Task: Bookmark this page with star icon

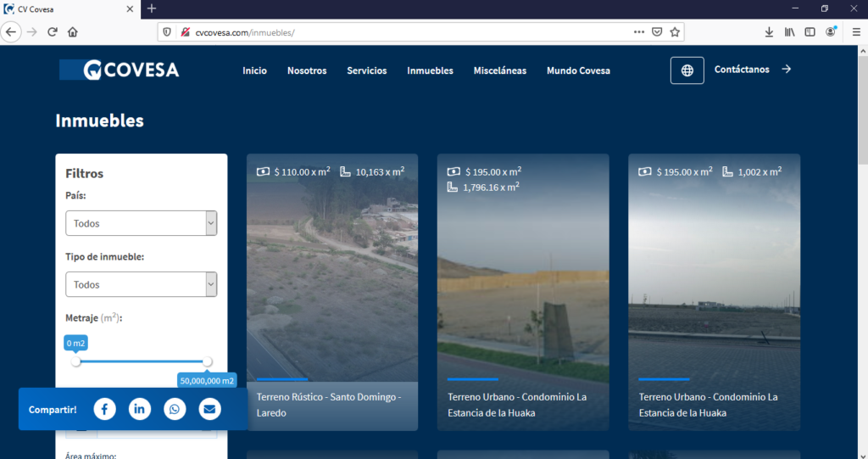Action: (675, 32)
